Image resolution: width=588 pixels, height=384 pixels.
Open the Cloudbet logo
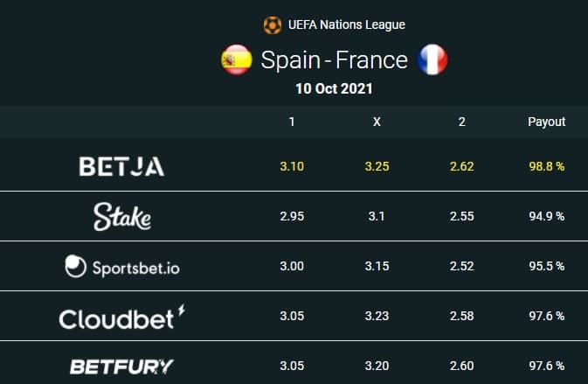point(121,317)
